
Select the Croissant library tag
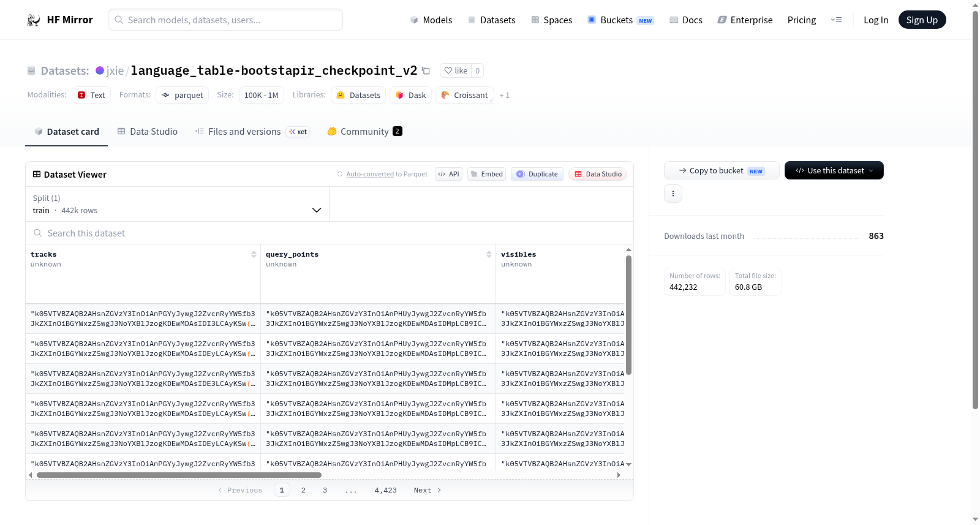[x=465, y=95]
